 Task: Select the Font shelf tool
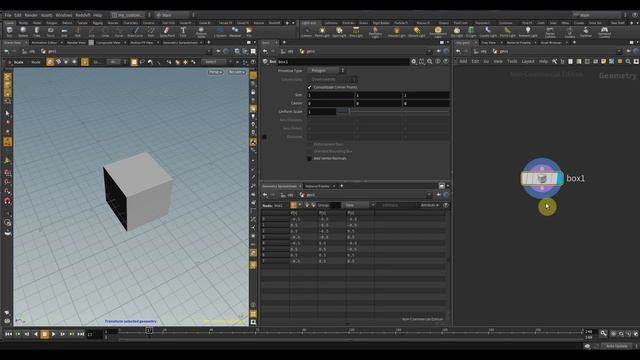click(183, 32)
